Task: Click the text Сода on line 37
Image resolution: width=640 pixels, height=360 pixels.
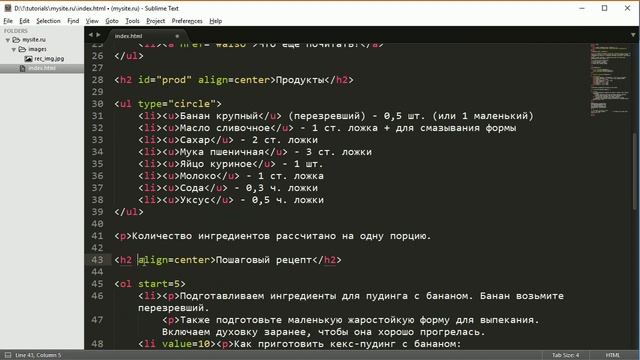Action: click(192, 188)
